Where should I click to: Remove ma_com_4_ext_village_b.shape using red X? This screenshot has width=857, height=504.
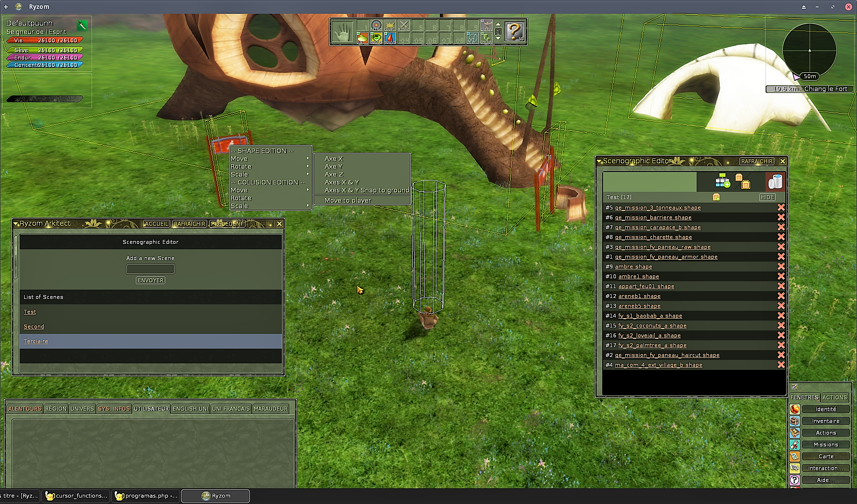coord(781,365)
